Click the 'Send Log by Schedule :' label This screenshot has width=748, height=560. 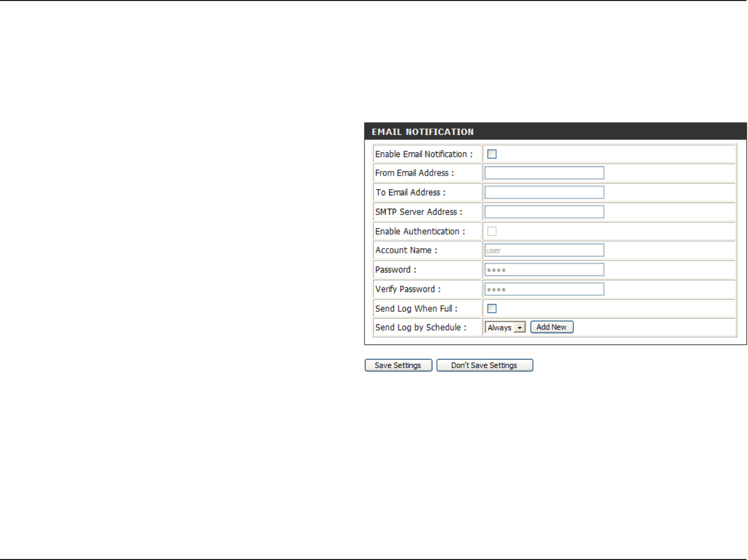[x=421, y=327]
